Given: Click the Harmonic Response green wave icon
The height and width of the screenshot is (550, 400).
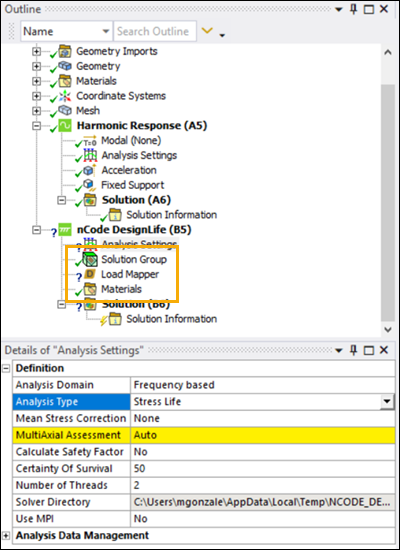Looking at the screenshot, I should (65, 126).
